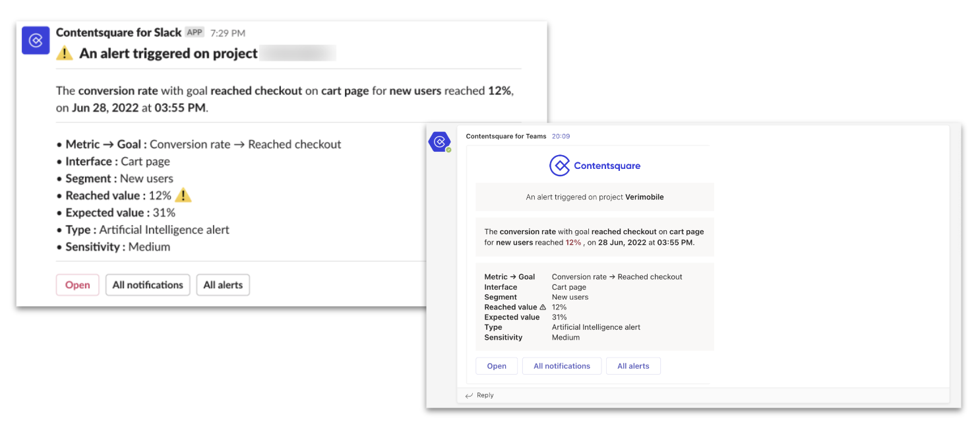Click the Reply field below the Teams card
Viewport: 980px width, 446px height.
click(483, 395)
